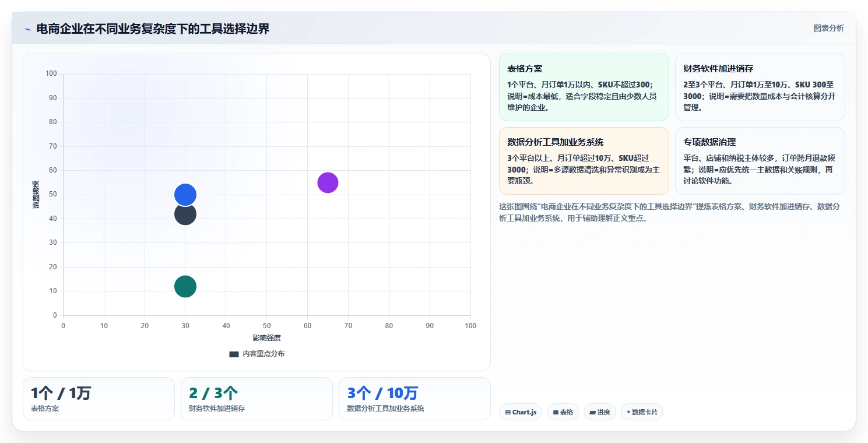The image size is (868, 443).
Task: Click the dark navy bubble in the chart
Action: [185, 215]
